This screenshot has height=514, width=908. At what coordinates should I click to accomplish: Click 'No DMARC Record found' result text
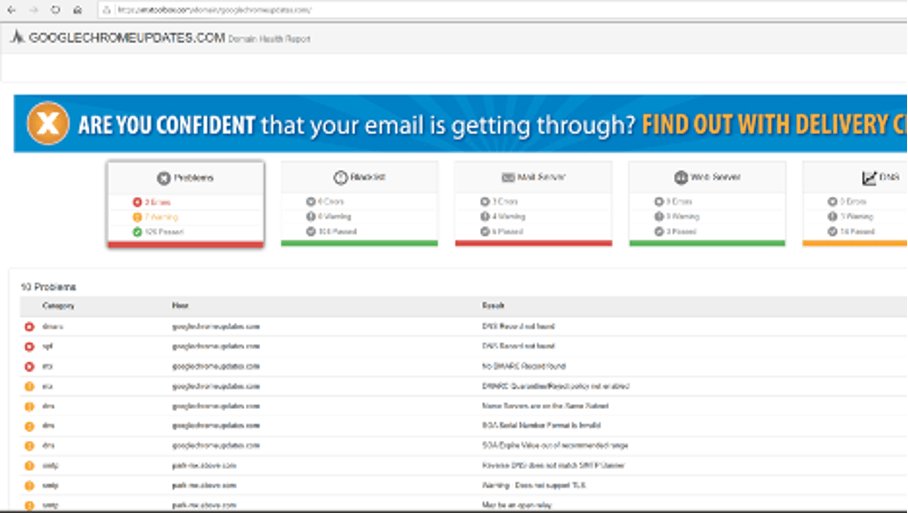click(523, 366)
